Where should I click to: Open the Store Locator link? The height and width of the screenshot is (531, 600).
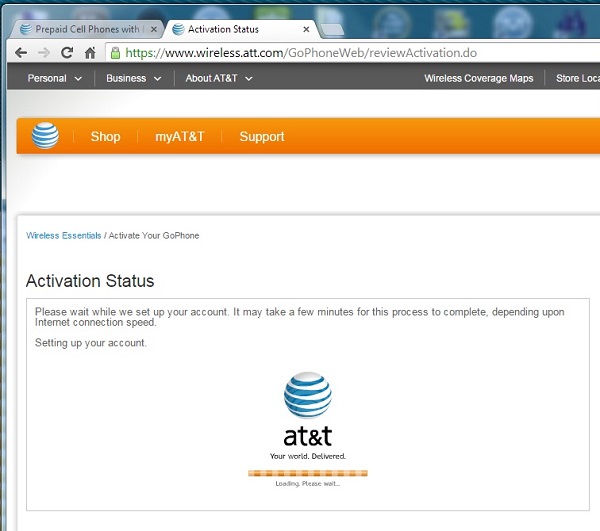[578, 78]
